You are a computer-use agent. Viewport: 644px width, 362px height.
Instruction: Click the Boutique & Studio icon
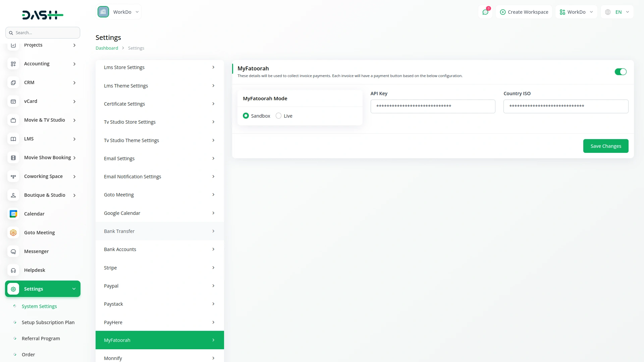tap(13, 195)
